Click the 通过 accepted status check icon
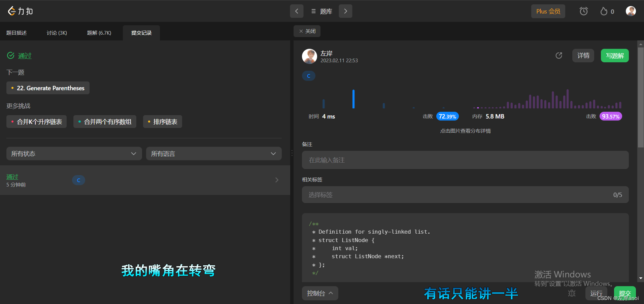Image resolution: width=644 pixels, height=304 pixels. point(11,56)
